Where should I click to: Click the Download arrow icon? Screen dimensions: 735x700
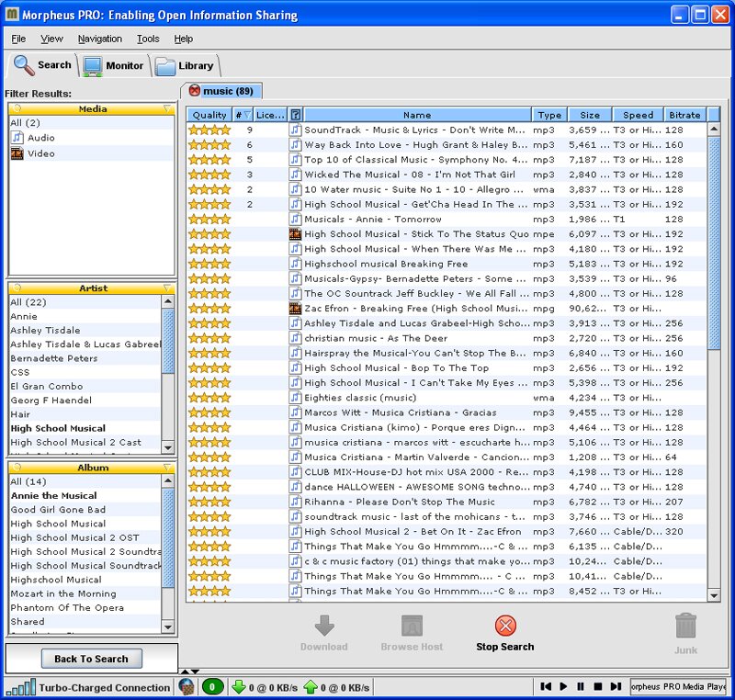coord(323,627)
